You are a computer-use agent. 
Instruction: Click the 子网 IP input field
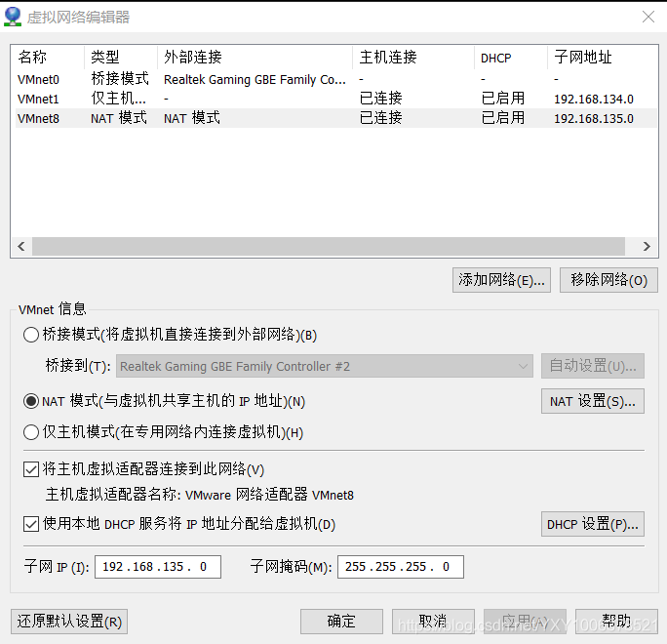[x=158, y=567]
